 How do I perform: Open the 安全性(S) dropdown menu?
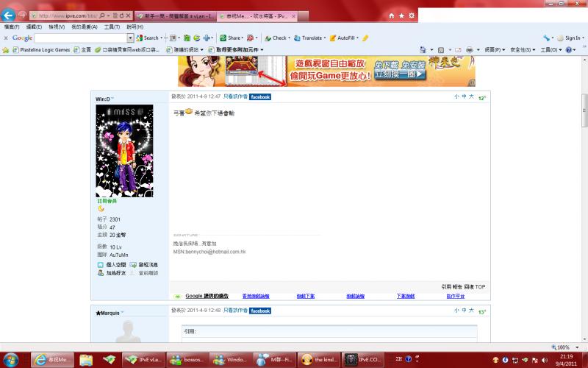[x=523, y=49]
